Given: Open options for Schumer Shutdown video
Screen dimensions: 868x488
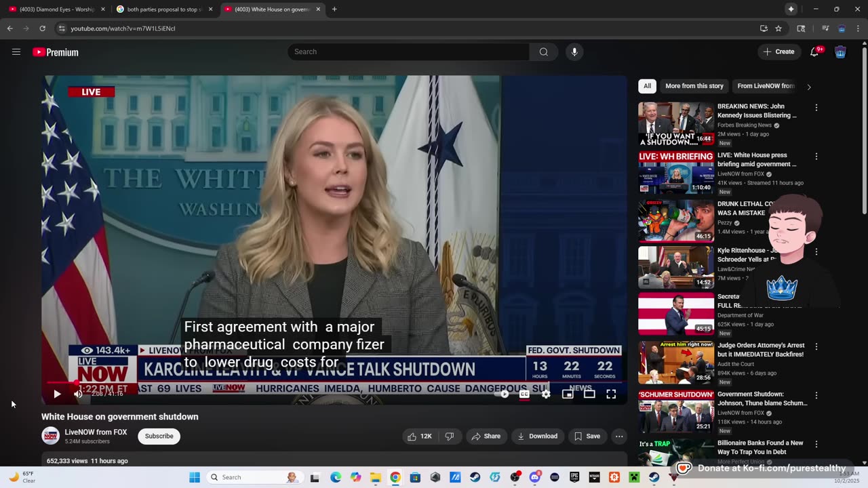Looking at the screenshot, I should coord(816,395).
